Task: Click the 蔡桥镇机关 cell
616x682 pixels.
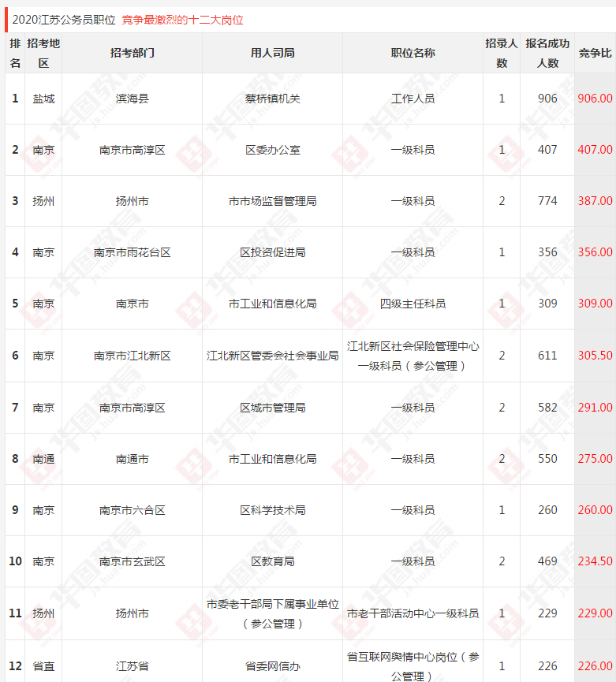Action: coord(272,99)
